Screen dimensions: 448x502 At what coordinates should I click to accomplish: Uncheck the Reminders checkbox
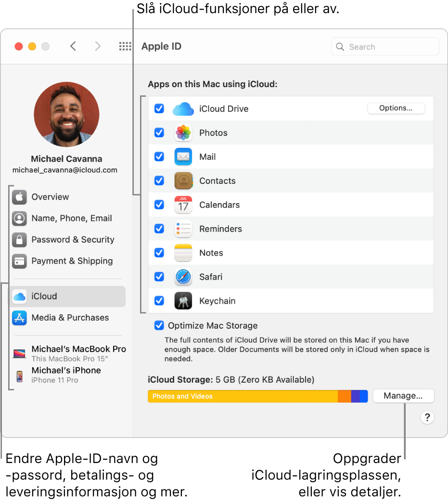point(159,229)
